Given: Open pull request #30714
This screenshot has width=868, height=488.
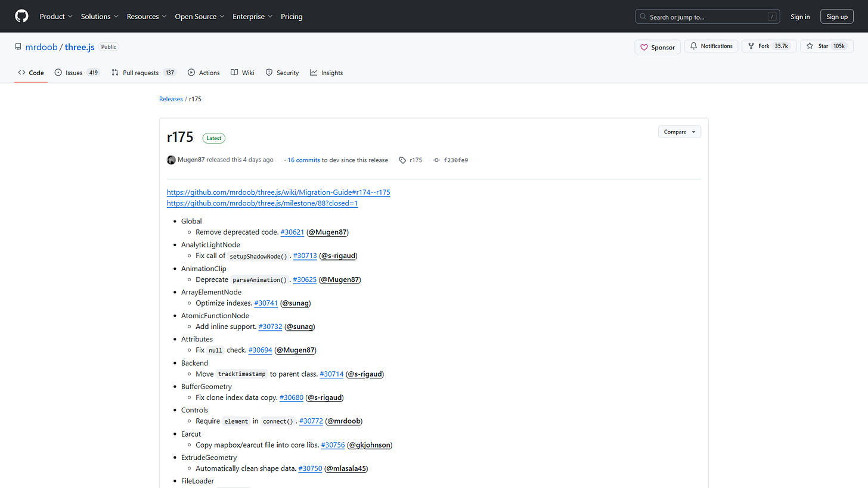Looking at the screenshot, I should click(331, 374).
